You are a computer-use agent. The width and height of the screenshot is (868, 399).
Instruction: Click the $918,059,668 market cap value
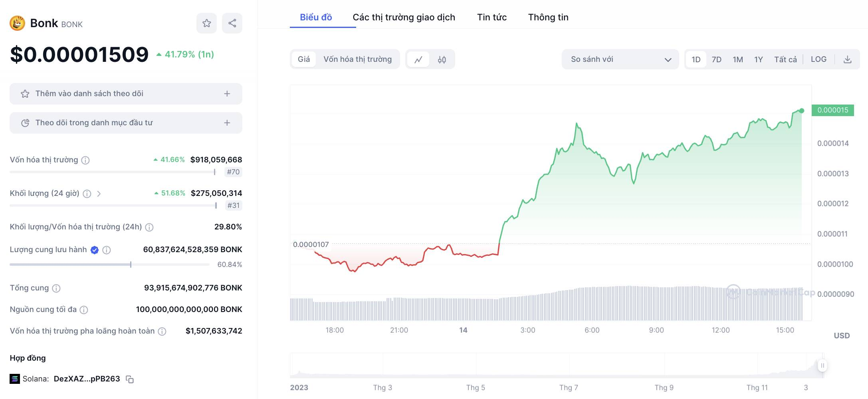(x=216, y=160)
